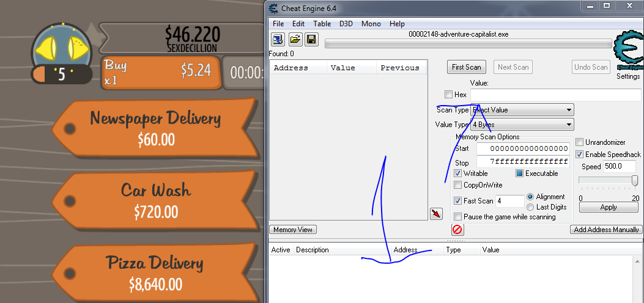Toggle the Executable checkbox
Viewport: 644px width, 303px height.
(x=519, y=173)
